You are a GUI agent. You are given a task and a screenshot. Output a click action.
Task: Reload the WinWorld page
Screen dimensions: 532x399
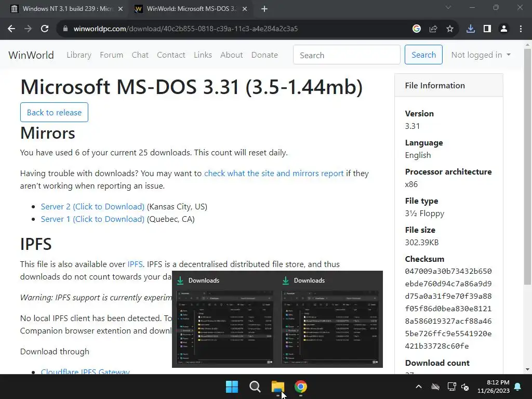(45, 29)
